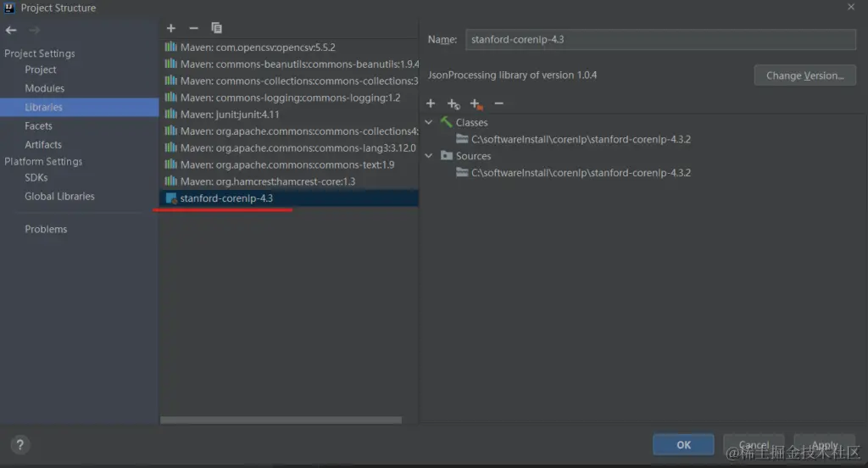Click the Classes hammer icon
Image resolution: width=868 pixels, height=468 pixels.
click(446, 122)
